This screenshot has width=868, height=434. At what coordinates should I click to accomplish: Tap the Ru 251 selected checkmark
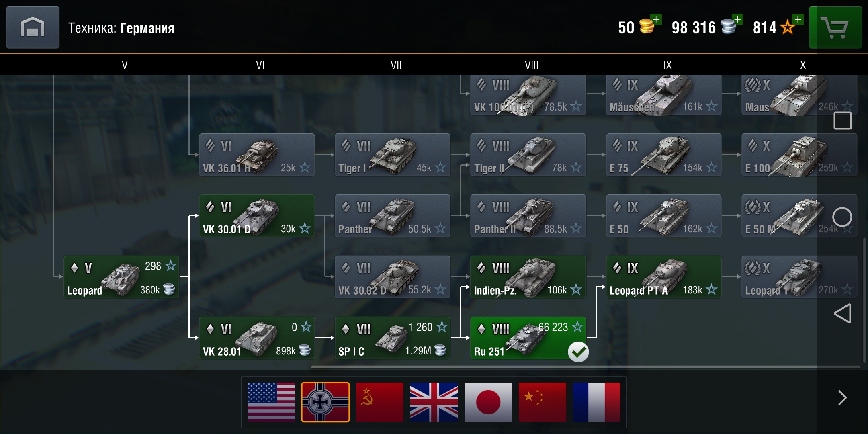578,352
